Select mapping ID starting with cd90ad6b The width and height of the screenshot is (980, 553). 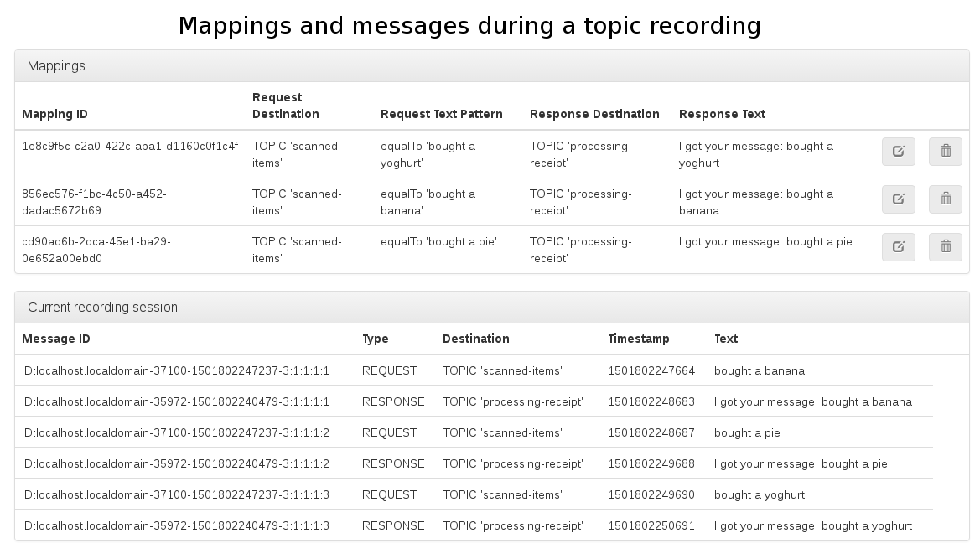pos(96,250)
